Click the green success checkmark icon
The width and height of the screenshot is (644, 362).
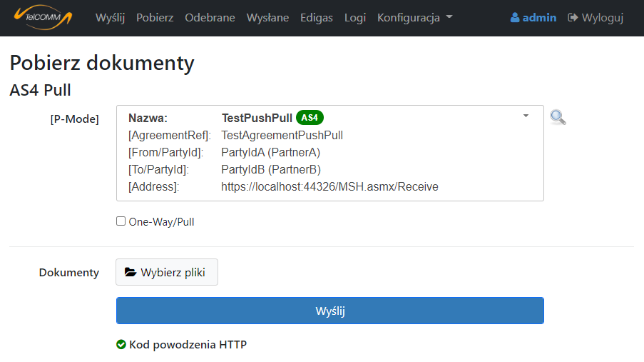point(121,345)
